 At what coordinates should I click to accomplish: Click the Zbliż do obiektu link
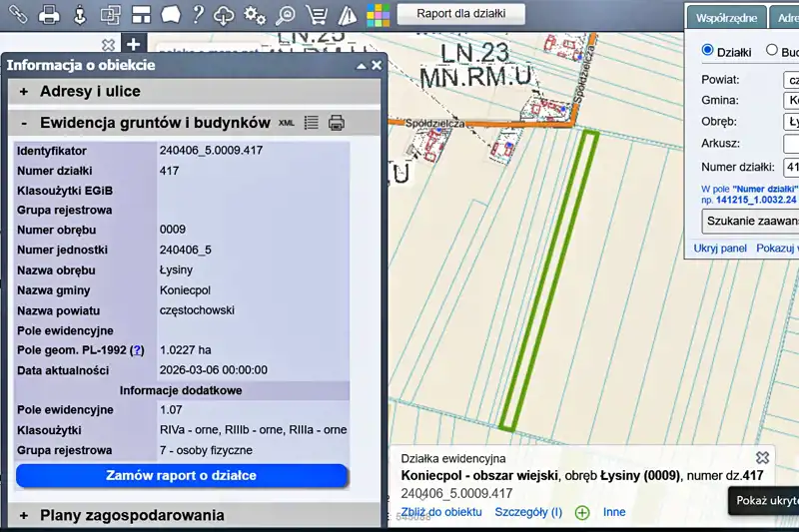tap(441, 512)
